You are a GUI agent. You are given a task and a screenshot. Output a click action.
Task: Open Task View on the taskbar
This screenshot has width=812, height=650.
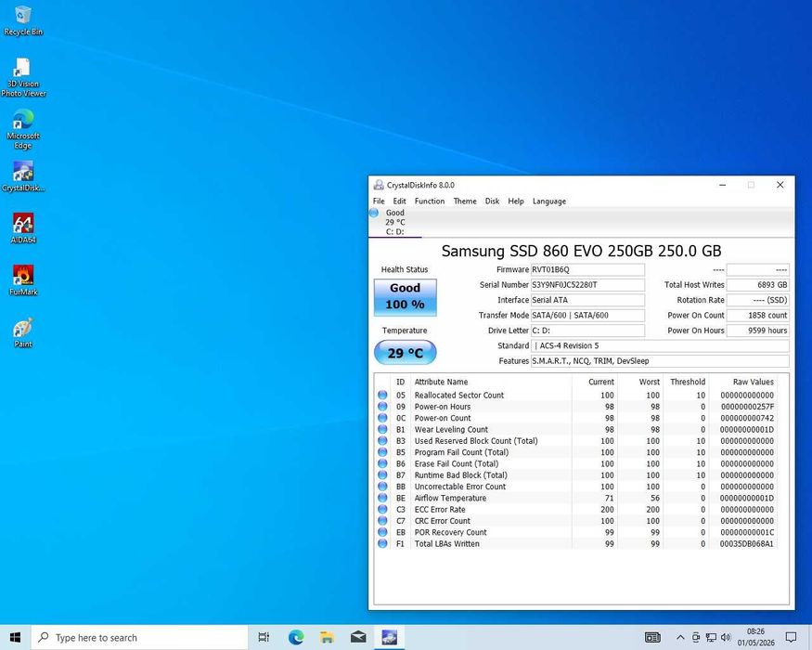point(264,637)
